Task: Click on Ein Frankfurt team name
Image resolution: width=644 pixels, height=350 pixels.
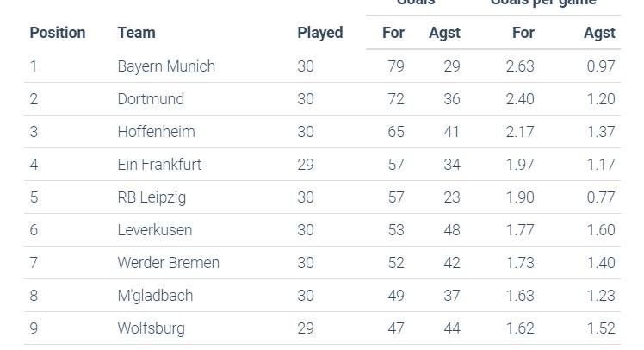Action: (159, 165)
